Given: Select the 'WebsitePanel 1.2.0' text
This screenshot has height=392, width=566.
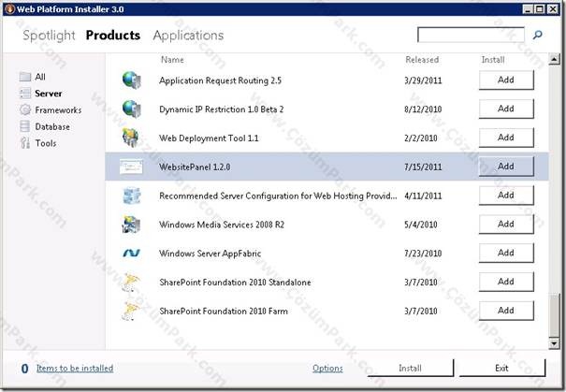Looking at the screenshot, I should click(195, 167).
